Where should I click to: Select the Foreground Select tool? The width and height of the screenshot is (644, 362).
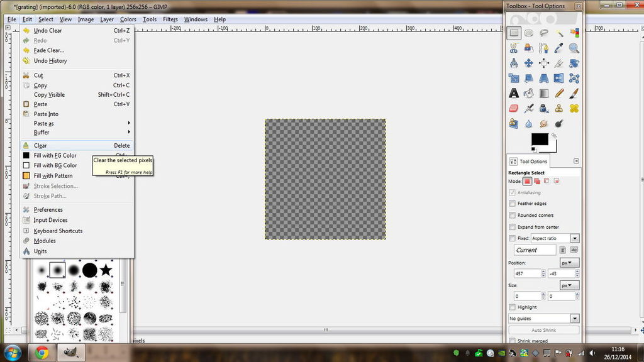point(528,48)
